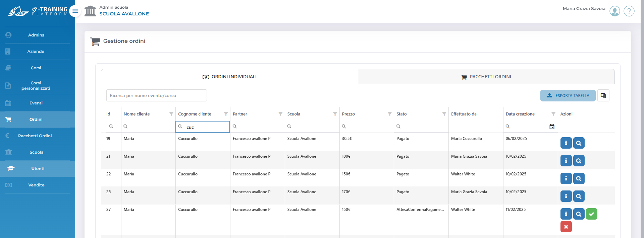This screenshot has height=238, width=644.
Task: Show info for order 22
Action: tap(566, 178)
